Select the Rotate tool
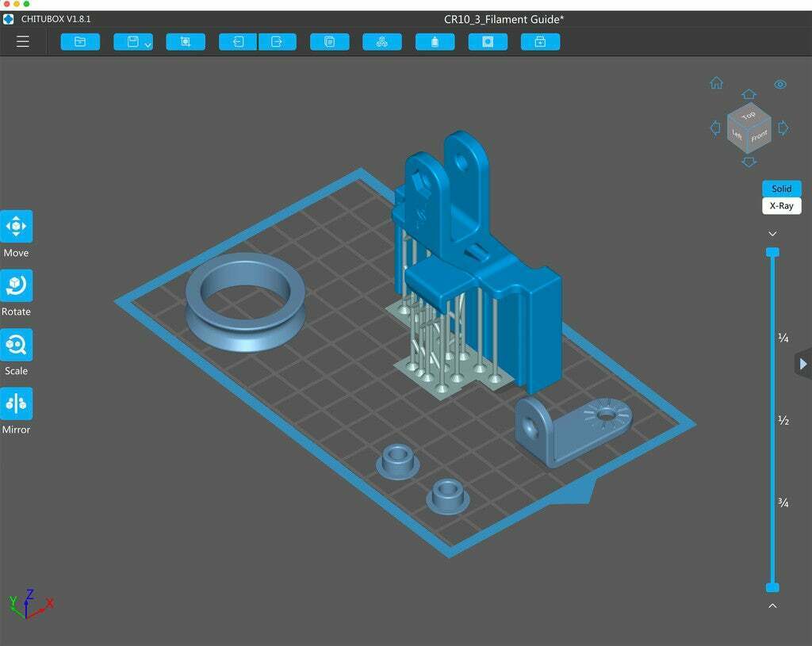Image resolution: width=812 pixels, height=646 pixels. pos(16,285)
